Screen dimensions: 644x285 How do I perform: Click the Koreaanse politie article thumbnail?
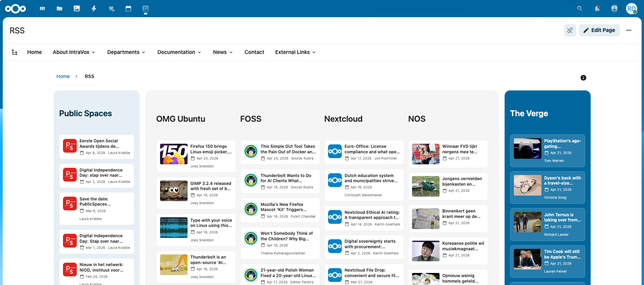[426, 251]
